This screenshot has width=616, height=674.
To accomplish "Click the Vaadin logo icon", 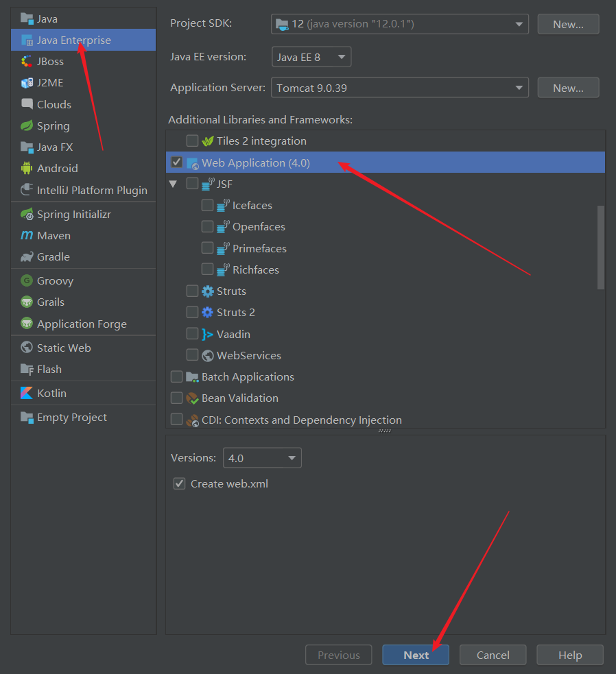I will point(208,334).
